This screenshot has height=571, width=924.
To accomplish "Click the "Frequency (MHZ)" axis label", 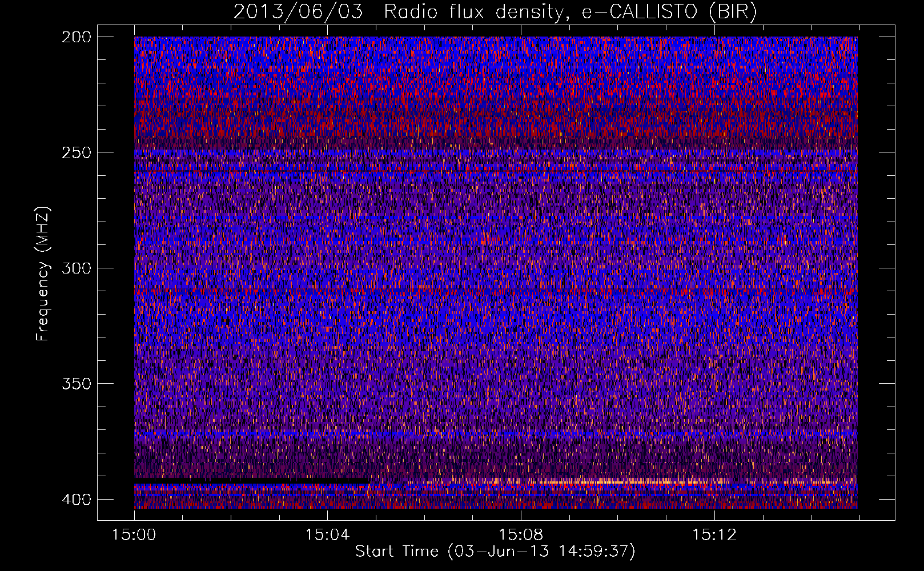I will (43, 274).
